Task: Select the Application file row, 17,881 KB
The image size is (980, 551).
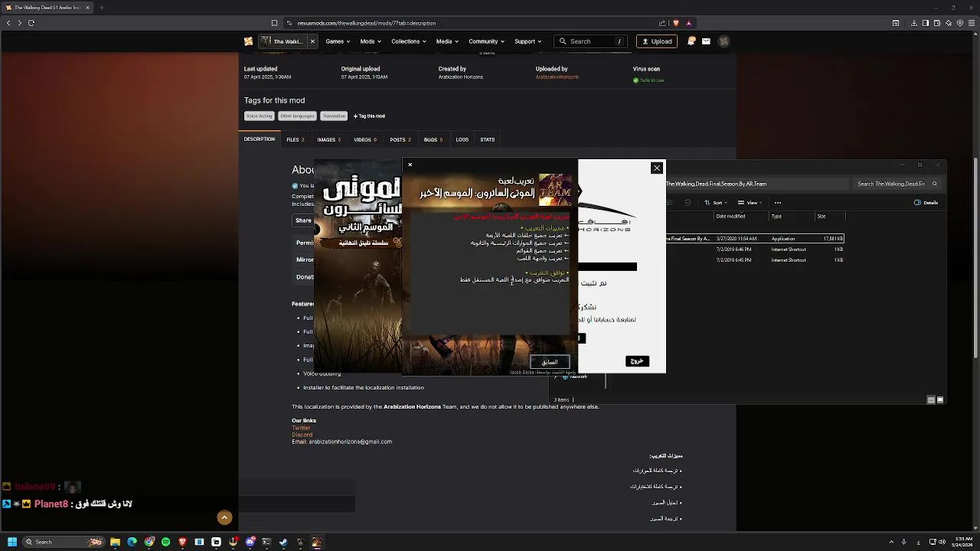Action: pyautogui.click(x=755, y=239)
